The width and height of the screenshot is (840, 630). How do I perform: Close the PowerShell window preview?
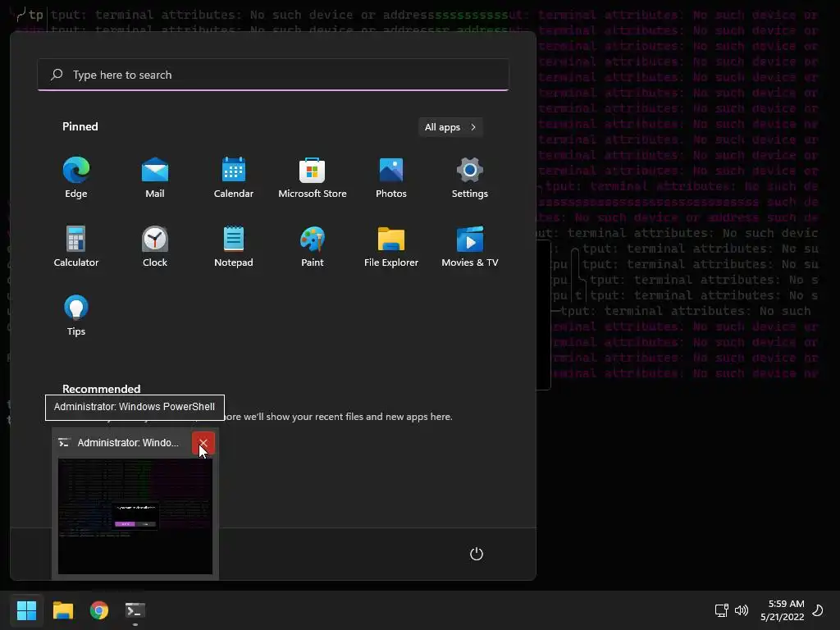203,442
